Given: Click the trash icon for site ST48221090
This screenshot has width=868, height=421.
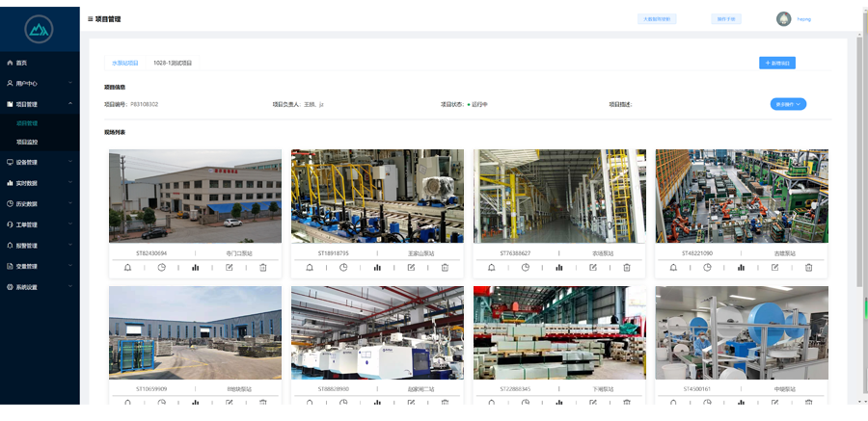Looking at the screenshot, I should (809, 267).
